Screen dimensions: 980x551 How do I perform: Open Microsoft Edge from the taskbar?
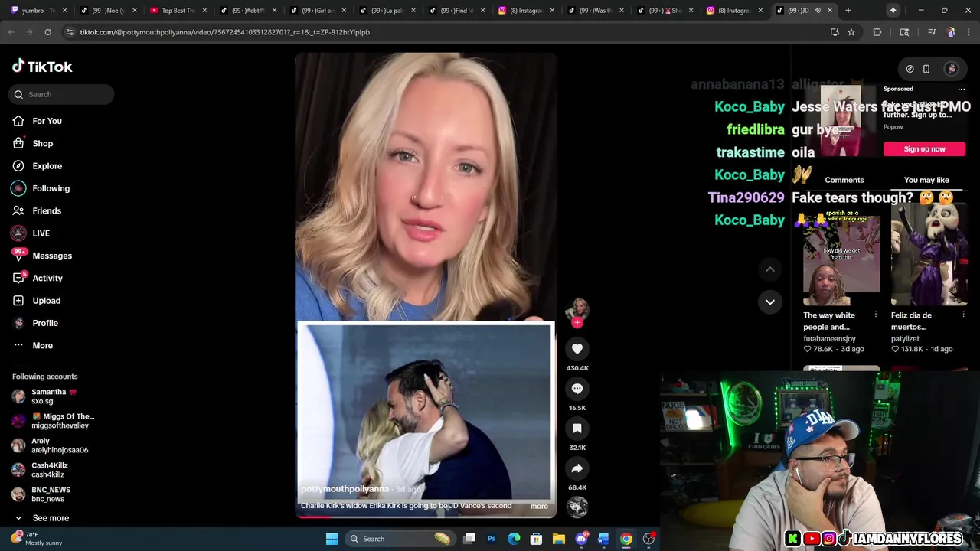pos(514,539)
